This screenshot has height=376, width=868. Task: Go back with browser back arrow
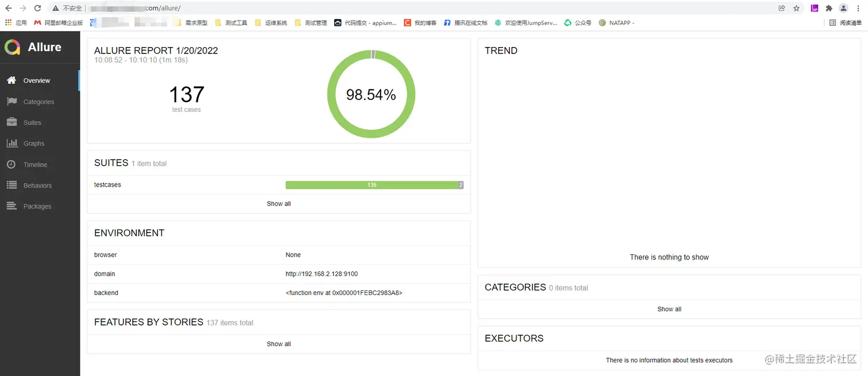click(x=9, y=8)
